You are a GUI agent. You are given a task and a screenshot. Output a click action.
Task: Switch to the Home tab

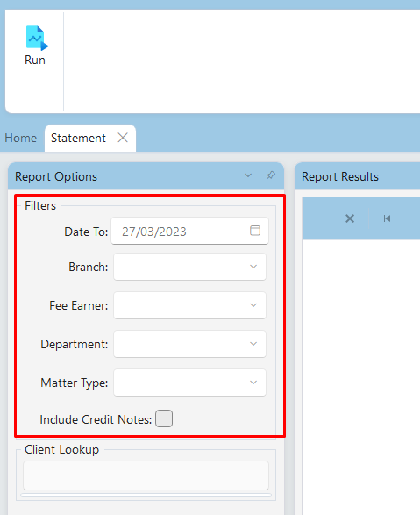pos(21,138)
